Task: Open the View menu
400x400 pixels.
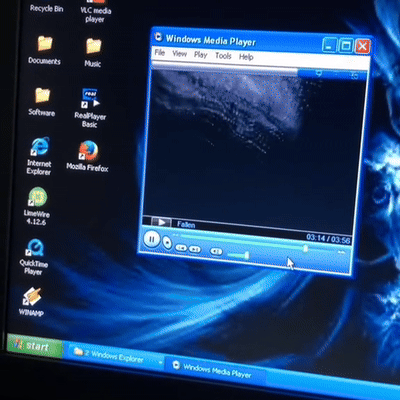Action: 179,53
